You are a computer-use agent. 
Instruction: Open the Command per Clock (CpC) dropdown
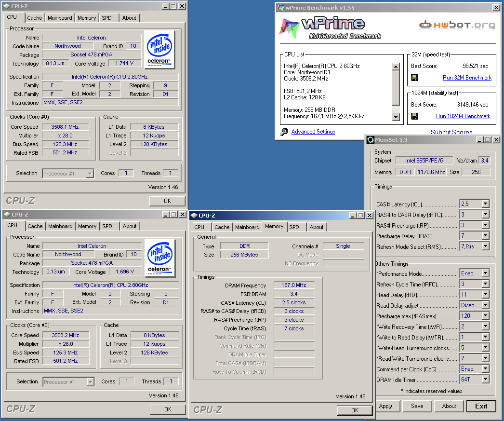(x=485, y=368)
